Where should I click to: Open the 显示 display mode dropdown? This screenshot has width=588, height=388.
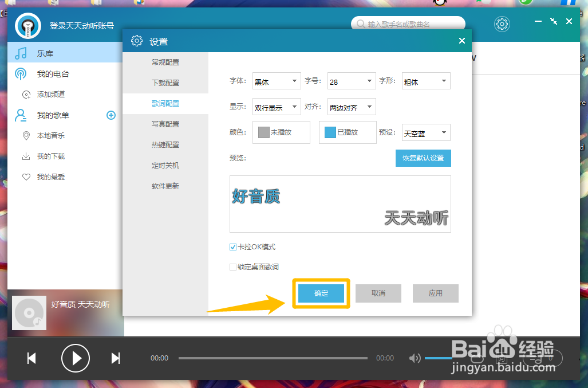(x=277, y=107)
